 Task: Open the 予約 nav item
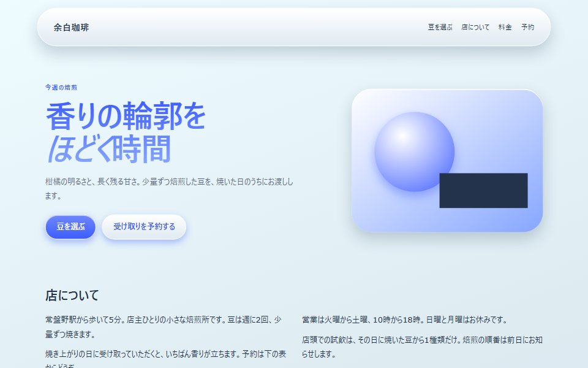(x=527, y=27)
